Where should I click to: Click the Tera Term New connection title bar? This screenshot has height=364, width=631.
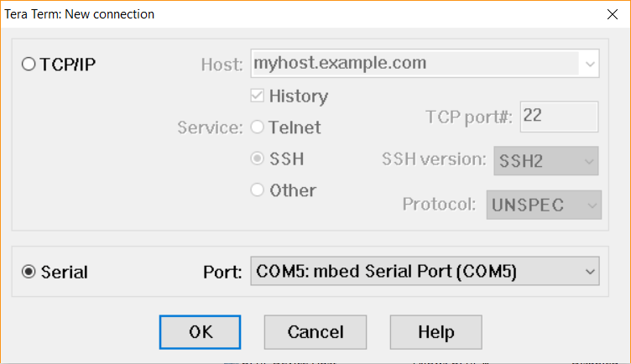pos(252,14)
